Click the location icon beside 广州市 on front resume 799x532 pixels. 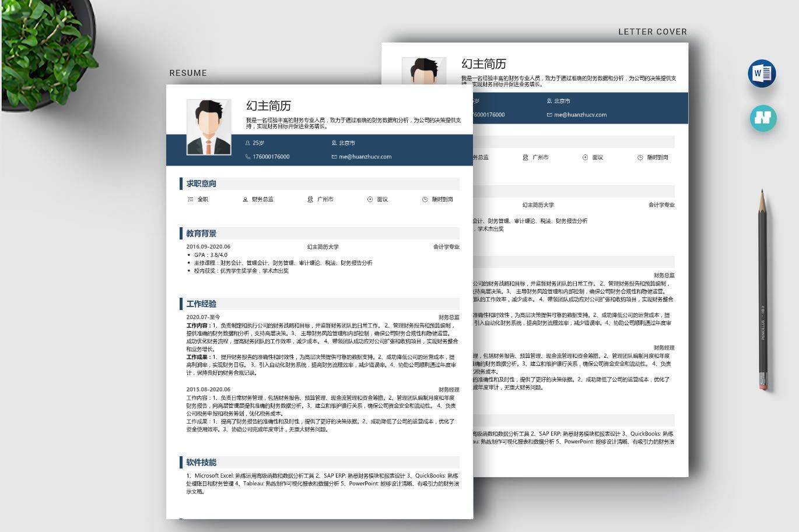click(x=310, y=199)
